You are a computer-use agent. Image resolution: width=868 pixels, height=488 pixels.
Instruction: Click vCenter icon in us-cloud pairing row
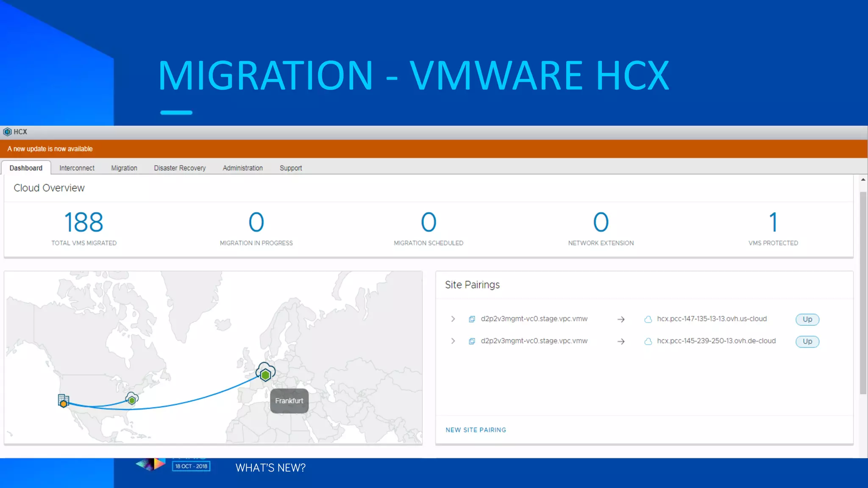472,319
